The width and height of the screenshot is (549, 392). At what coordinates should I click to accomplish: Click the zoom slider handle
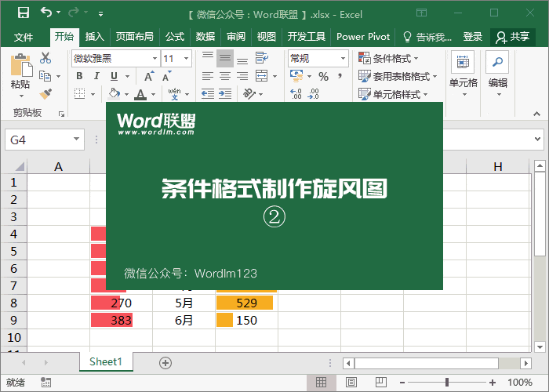coord(447,383)
